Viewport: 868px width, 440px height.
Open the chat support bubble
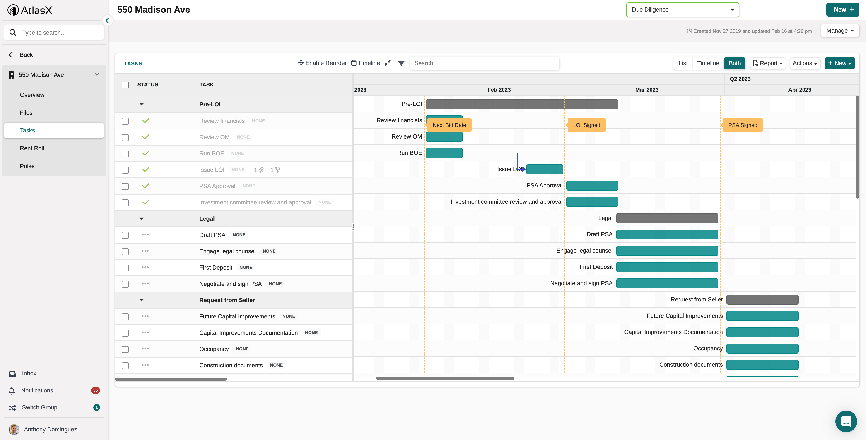click(x=846, y=421)
